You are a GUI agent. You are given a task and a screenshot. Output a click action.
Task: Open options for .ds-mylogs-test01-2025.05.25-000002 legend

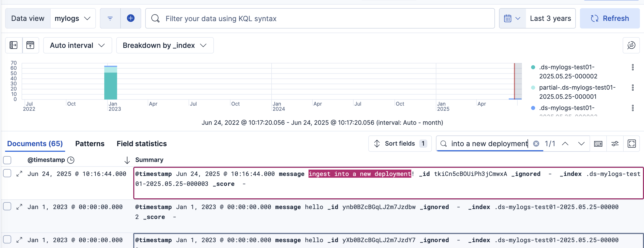point(633,67)
